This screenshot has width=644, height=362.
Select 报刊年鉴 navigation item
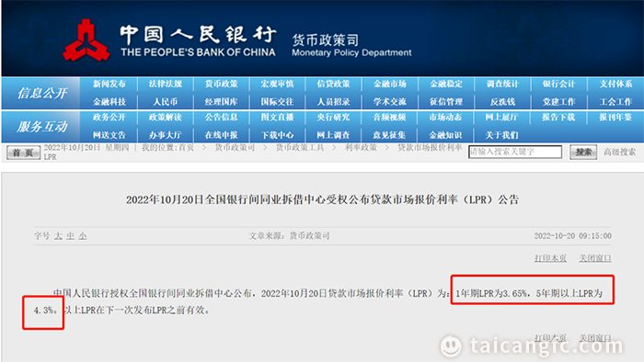[x=615, y=118]
